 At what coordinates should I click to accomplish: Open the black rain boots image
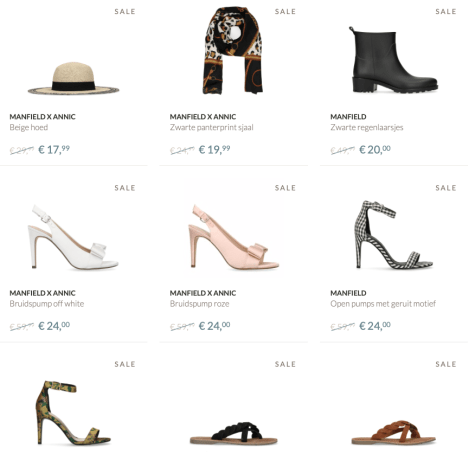click(x=393, y=60)
